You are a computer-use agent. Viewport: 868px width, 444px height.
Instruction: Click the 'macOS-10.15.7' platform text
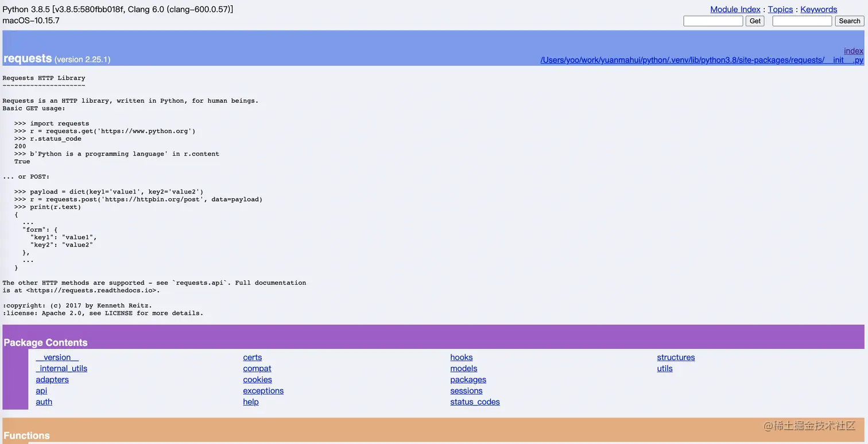(31, 21)
